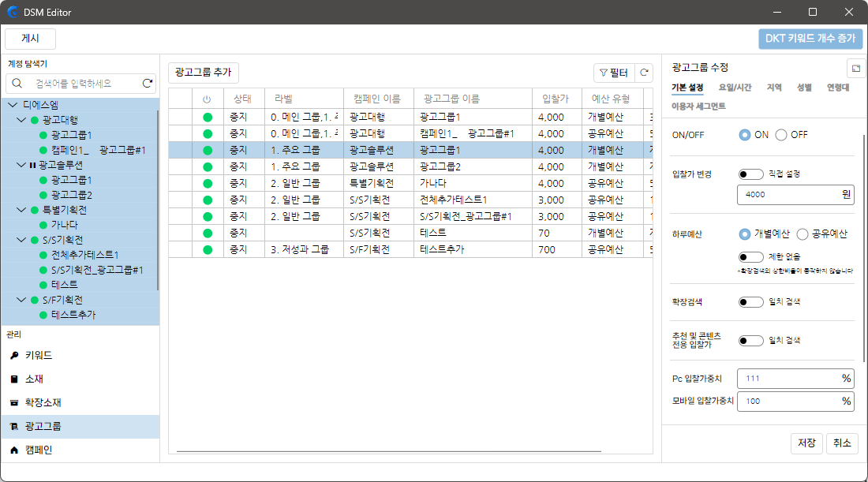Click the refresh icon in account search box
The image size is (868, 482).
[148, 83]
